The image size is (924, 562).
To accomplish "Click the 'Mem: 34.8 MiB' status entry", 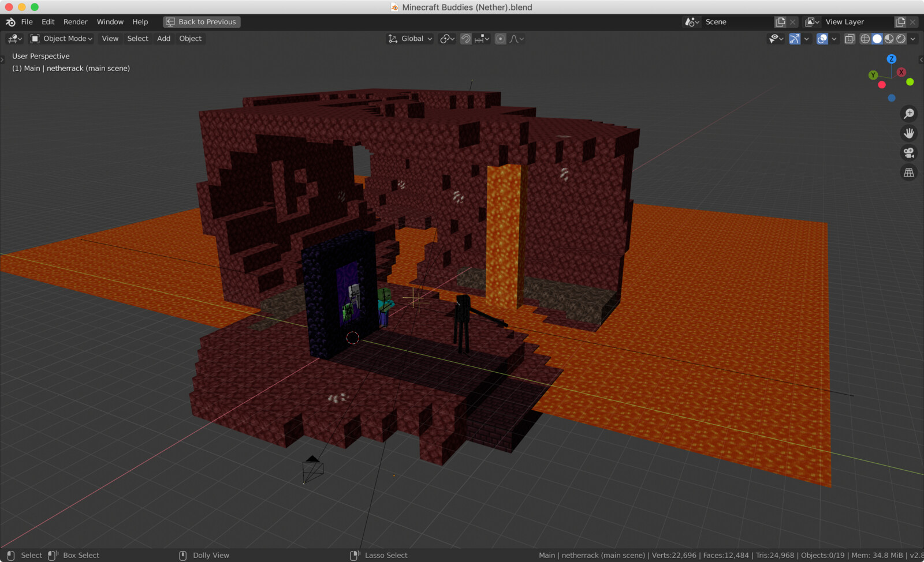I will point(877,555).
